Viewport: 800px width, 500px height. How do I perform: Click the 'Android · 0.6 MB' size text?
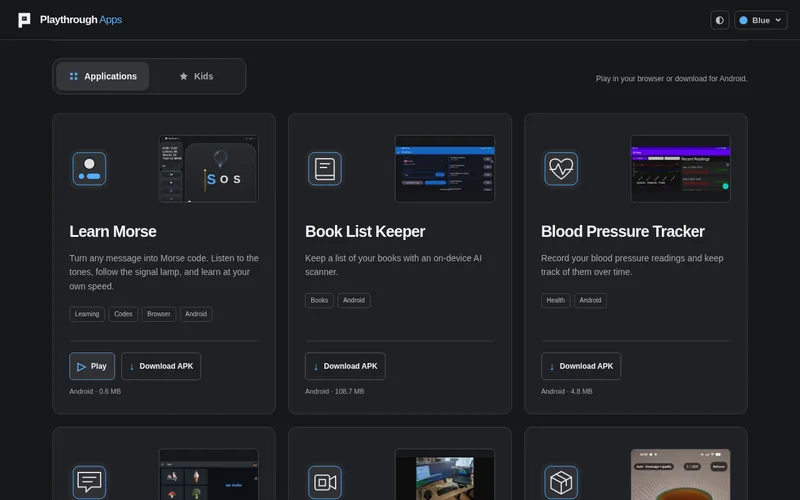click(x=95, y=392)
